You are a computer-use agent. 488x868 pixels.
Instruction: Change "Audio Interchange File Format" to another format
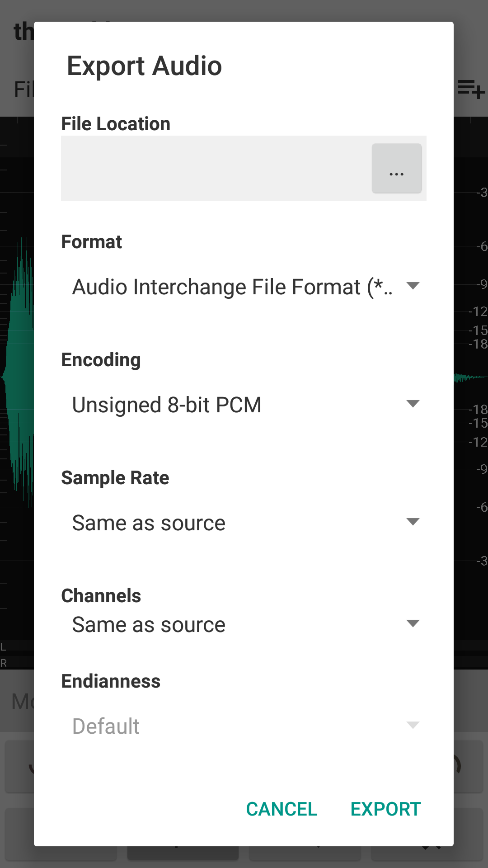233,285
